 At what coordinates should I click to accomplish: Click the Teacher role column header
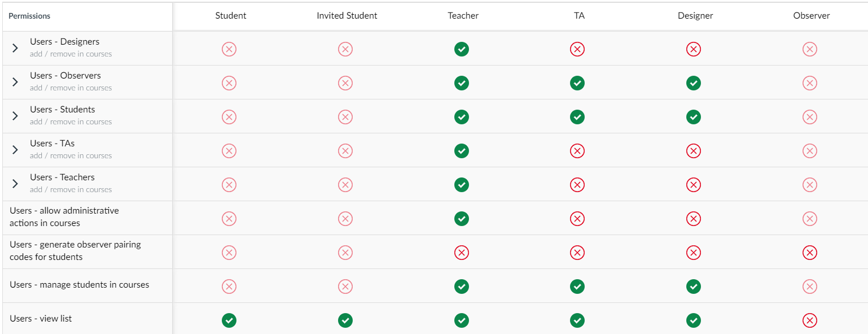click(463, 16)
